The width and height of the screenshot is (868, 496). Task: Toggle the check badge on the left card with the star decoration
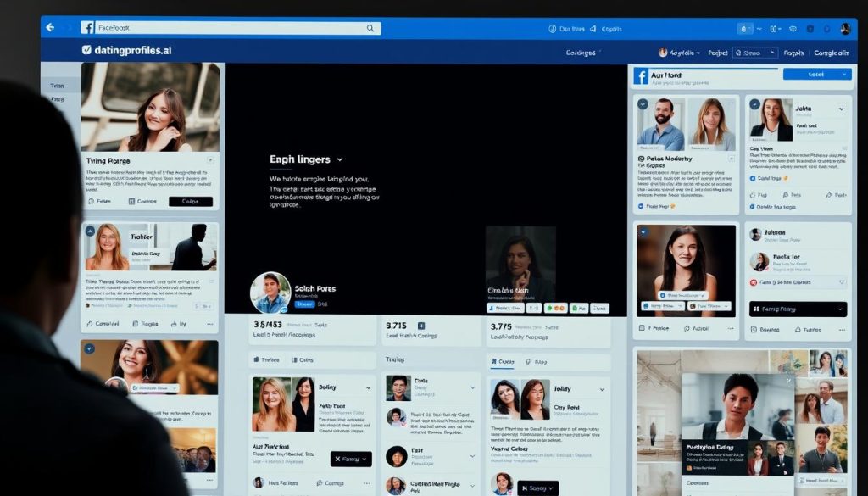[x=89, y=348]
